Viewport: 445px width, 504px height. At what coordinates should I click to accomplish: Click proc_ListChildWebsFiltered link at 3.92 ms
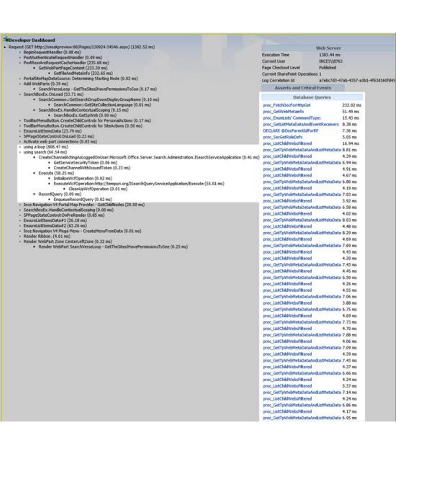point(287,201)
